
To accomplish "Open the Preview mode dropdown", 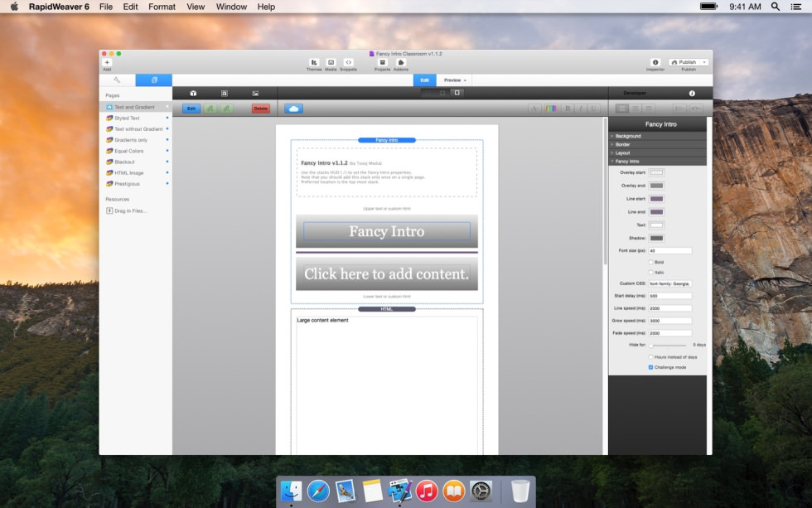I will click(x=455, y=80).
